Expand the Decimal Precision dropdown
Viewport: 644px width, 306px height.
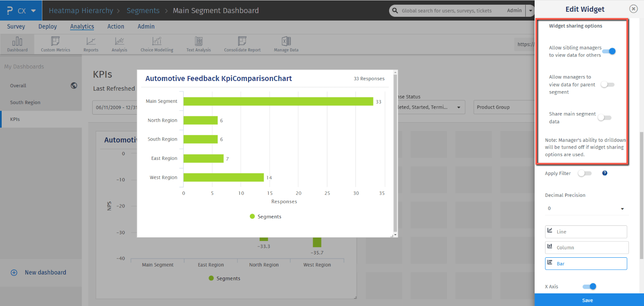click(586, 209)
